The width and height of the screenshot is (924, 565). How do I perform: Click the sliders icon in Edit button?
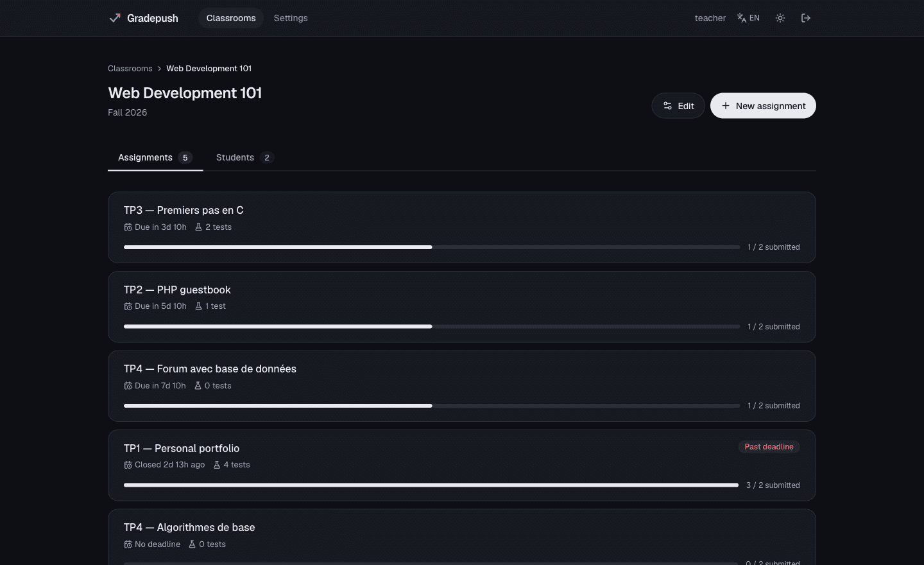[667, 106]
